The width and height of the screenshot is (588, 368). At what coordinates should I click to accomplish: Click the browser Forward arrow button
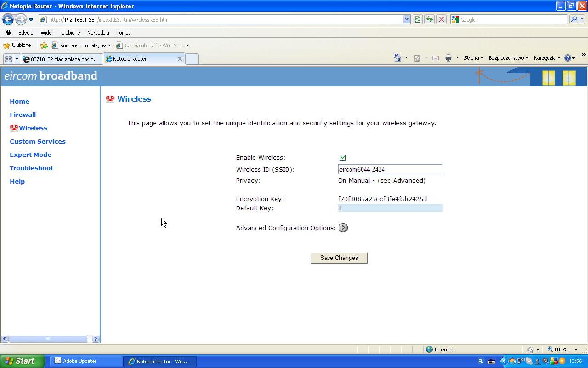(x=21, y=19)
